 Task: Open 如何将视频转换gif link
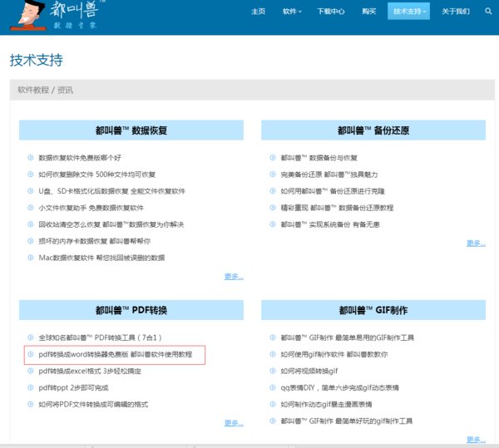tap(309, 371)
